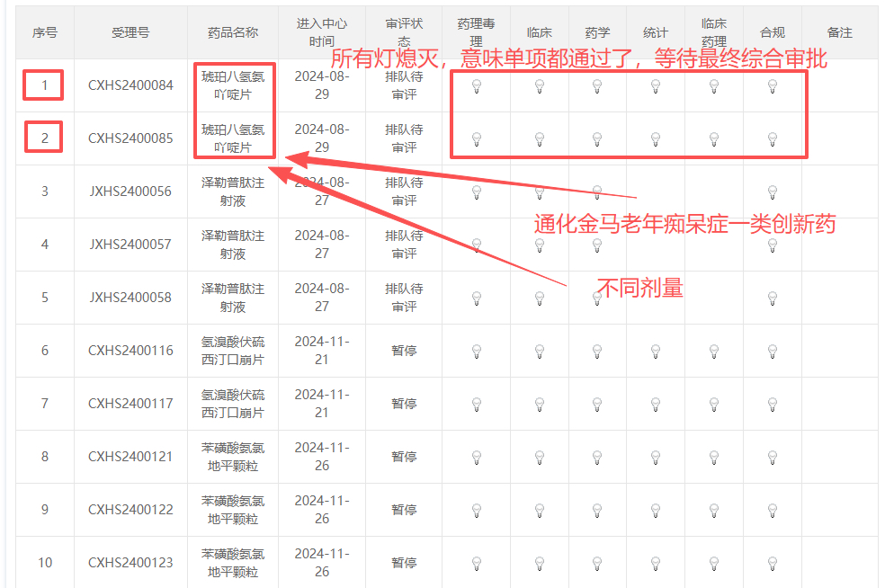Screen dimensions: 885x588
Task: Click the 药学 bulb icon for CXHS2400085
Action: tap(597, 139)
